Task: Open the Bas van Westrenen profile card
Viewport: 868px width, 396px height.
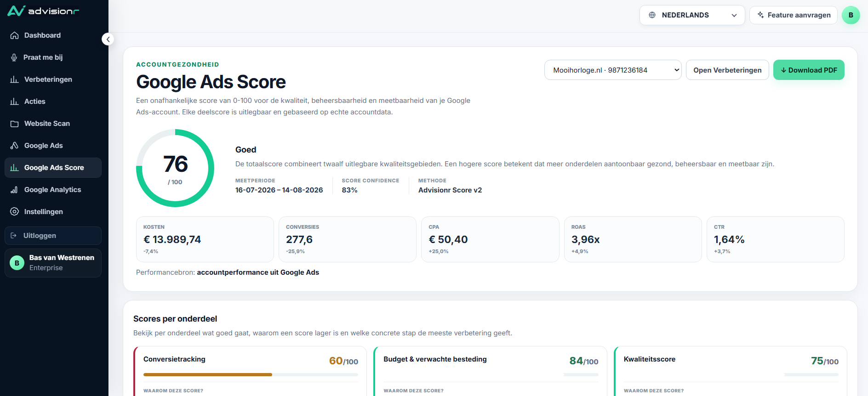Action: (53, 263)
